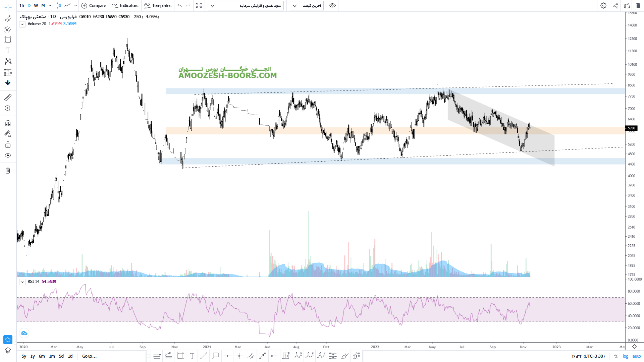Select the trend line drawing tool
Viewport: 644px width, 362px height.
tap(8, 19)
